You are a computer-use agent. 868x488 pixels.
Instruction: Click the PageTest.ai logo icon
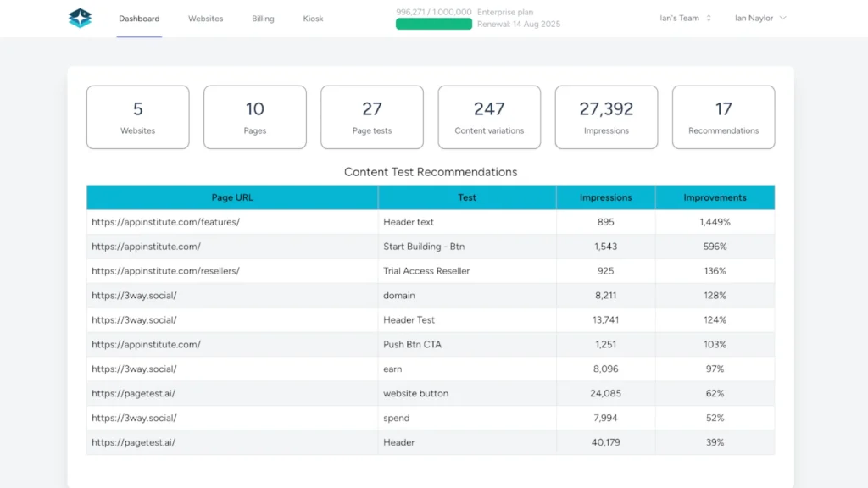80,17
